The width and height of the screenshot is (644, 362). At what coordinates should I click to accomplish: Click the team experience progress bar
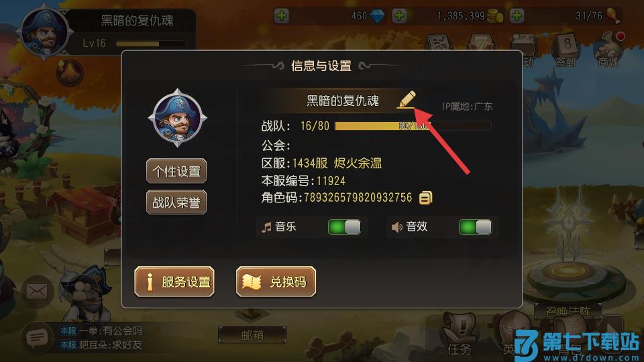coord(413,126)
